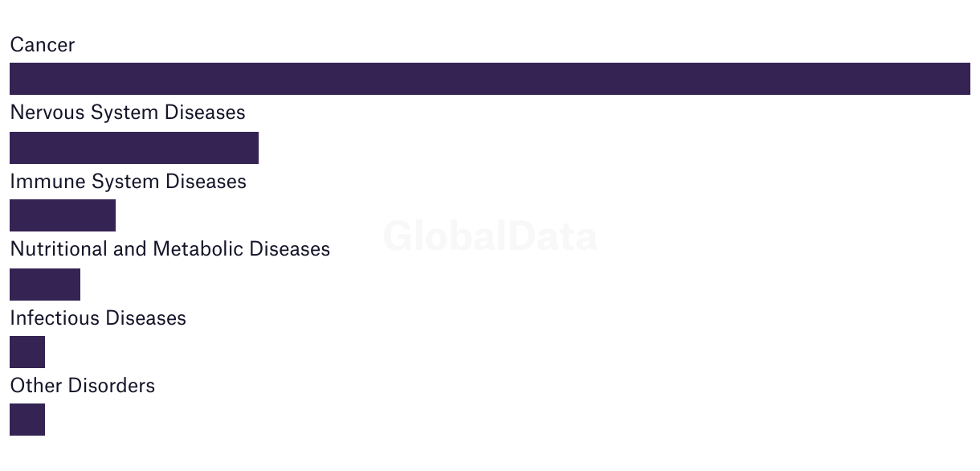Screen dimensions: 980x471
Task: Select the word Disorders in the label
Action: pos(112,386)
